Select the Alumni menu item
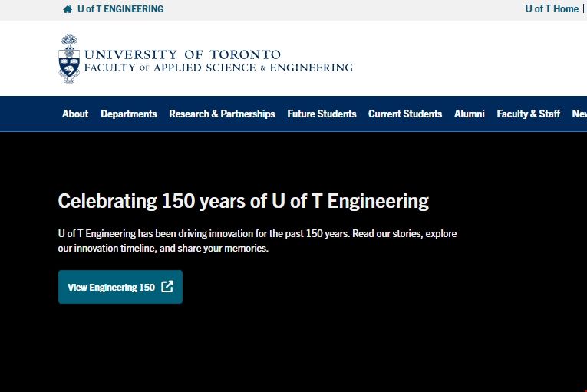This screenshot has height=392, width=587. coord(469,114)
